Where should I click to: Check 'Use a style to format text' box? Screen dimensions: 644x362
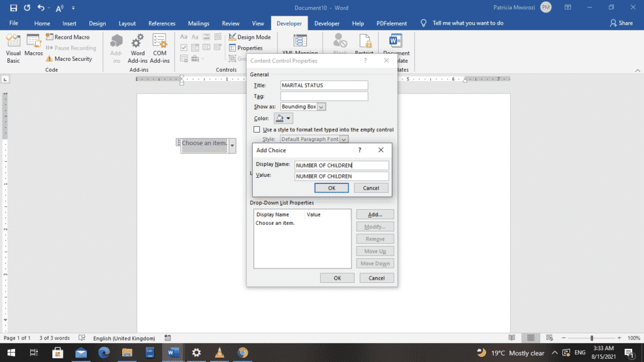[257, 129]
